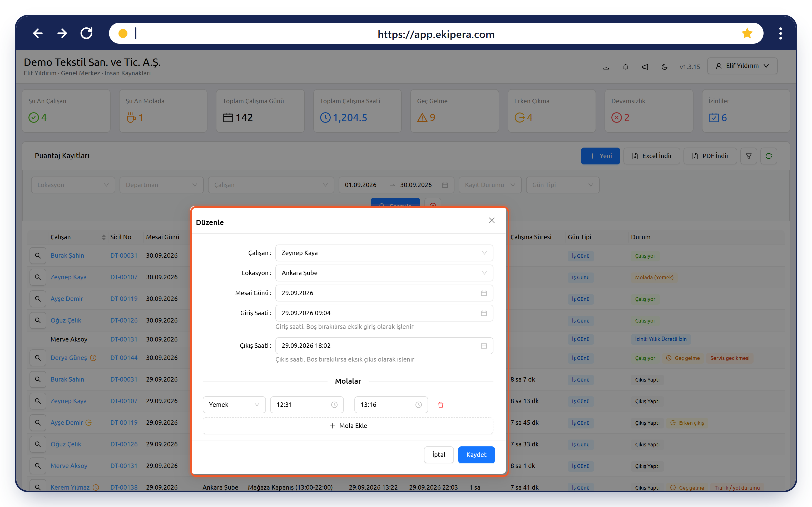Viewport: 812px width, 507px height.
Task: Toggle dark mode moon icon
Action: 664,67
